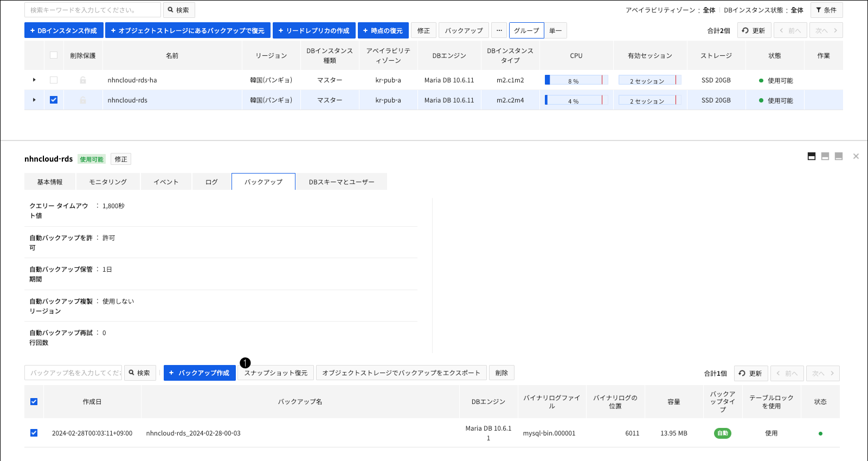Screen dimensions: 868x461
Task: Go to previous page of DB instances
Action: [x=790, y=31]
